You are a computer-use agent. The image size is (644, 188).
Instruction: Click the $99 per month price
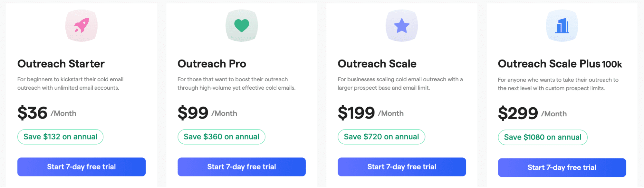click(207, 113)
